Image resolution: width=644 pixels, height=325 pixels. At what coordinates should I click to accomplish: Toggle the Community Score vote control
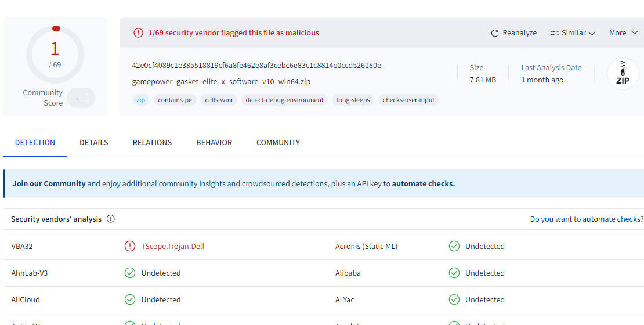coord(81,98)
